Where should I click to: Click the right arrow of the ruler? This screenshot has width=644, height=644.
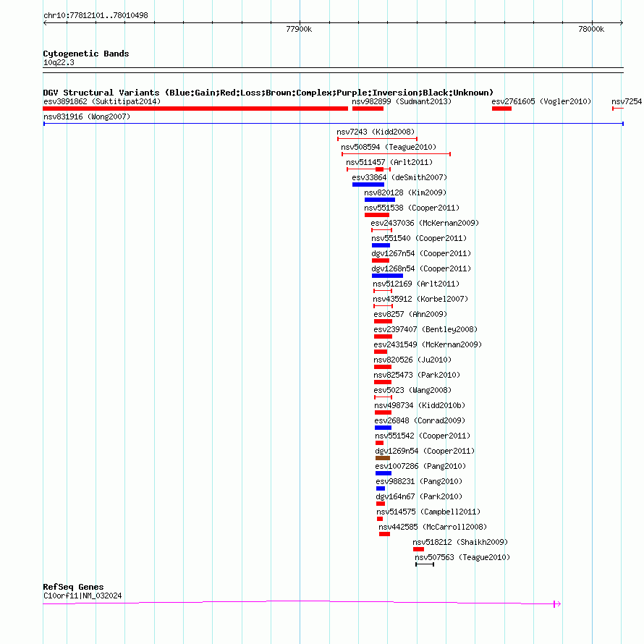tap(622, 23)
